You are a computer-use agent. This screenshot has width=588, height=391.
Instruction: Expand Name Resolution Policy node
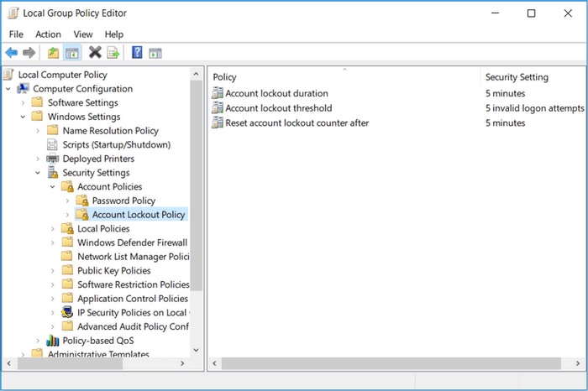pos(38,131)
